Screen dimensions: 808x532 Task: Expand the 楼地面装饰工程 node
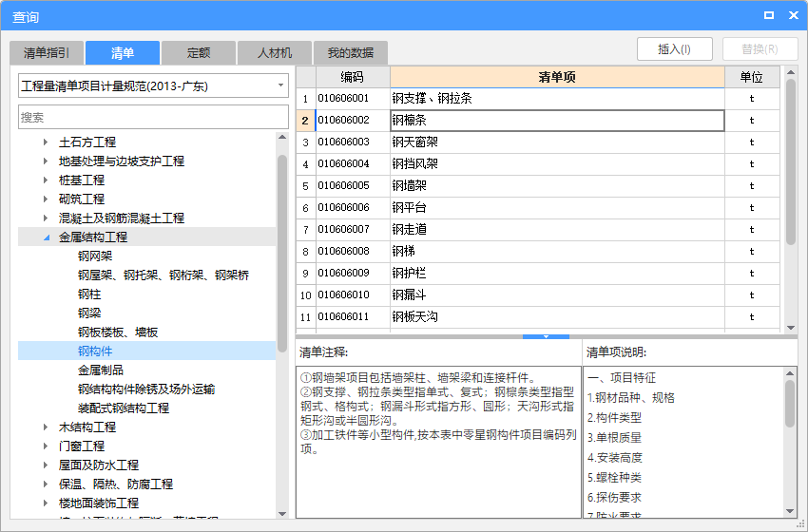point(46,503)
